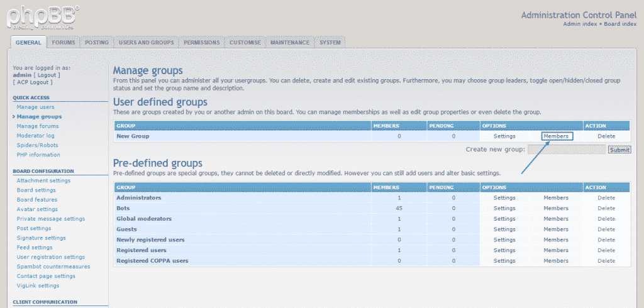This screenshot has height=308, width=644.
Task: Go to Board features
Action: pyautogui.click(x=37, y=200)
